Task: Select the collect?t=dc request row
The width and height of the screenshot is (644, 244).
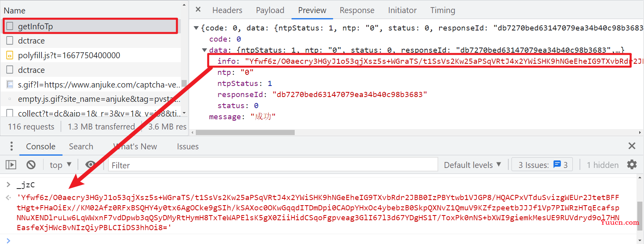Action: coord(91,113)
